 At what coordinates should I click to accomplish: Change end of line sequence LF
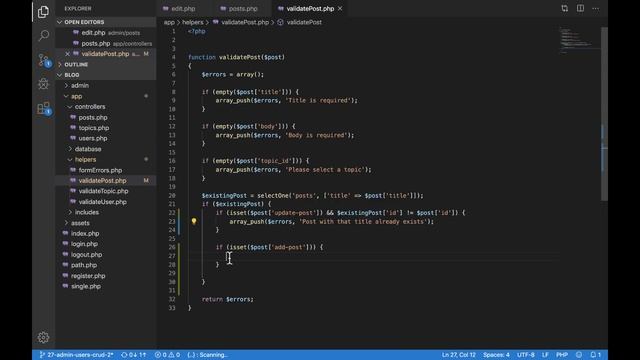(x=545, y=355)
